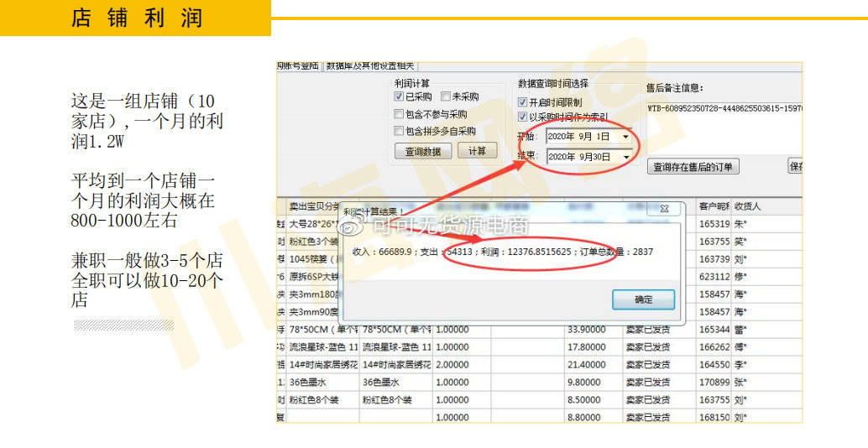The height and width of the screenshot is (448, 868).
Task: Select the price cell 8.50000
Action: coord(593,400)
